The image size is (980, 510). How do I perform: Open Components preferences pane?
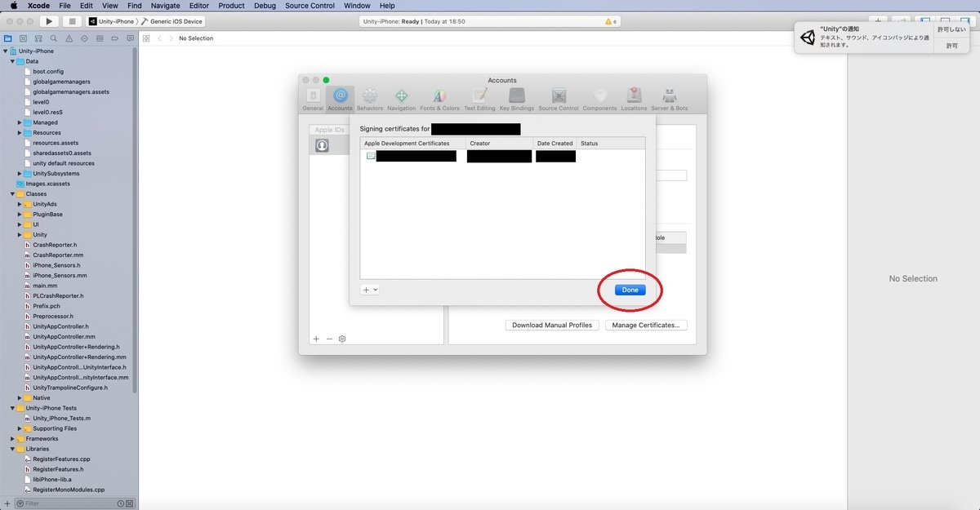pyautogui.click(x=599, y=99)
